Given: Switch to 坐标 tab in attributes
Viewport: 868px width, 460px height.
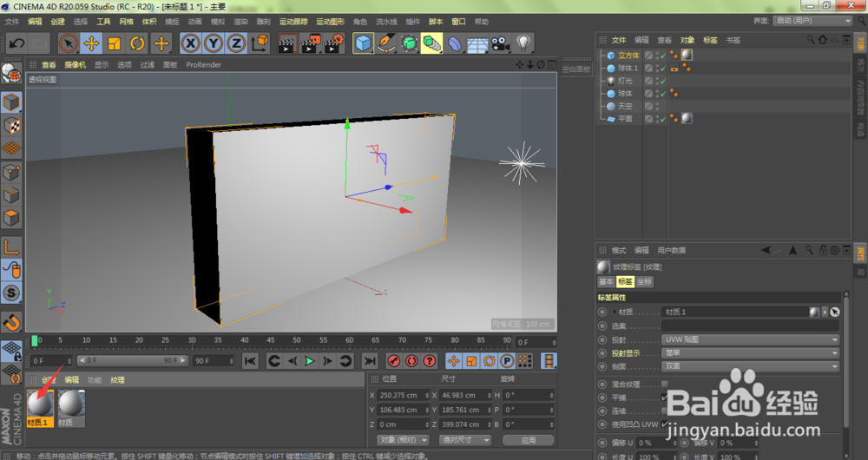Looking at the screenshot, I should pos(644,282).
